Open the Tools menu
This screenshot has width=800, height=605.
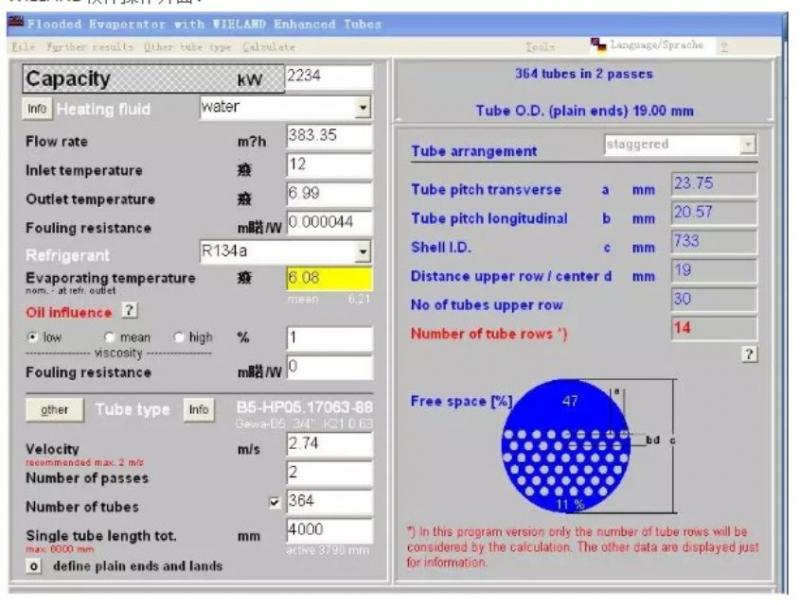540,47
